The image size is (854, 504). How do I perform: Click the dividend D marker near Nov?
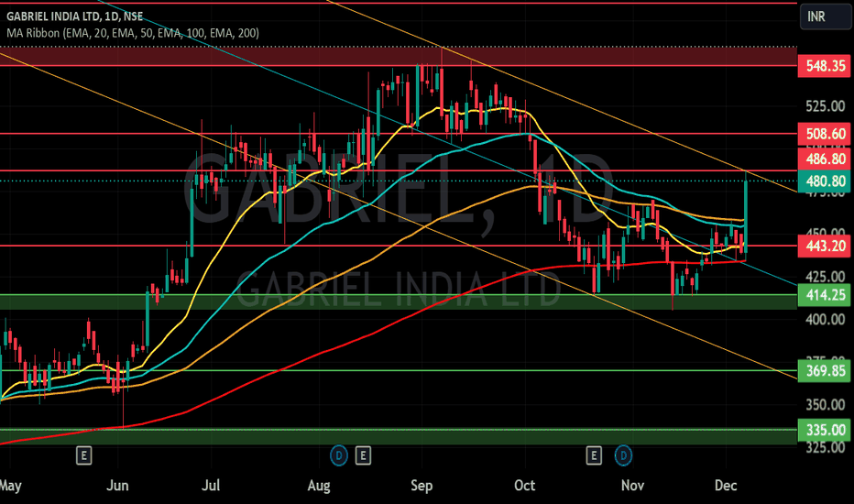pos(623,455)
